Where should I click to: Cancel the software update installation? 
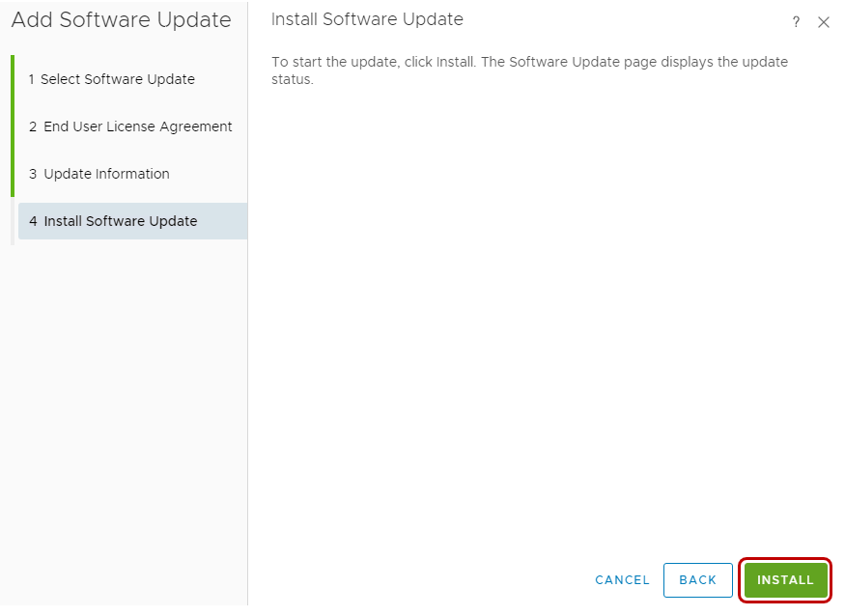tap(622, 580)
